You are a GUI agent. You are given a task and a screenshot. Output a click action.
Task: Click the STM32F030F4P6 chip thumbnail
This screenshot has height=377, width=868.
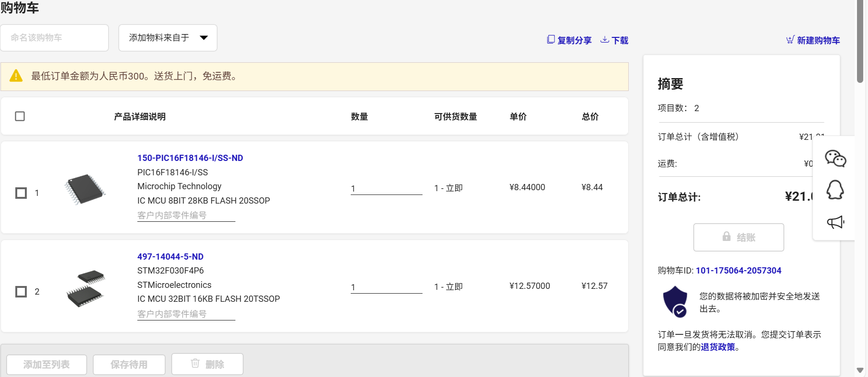tap(85, 288)
